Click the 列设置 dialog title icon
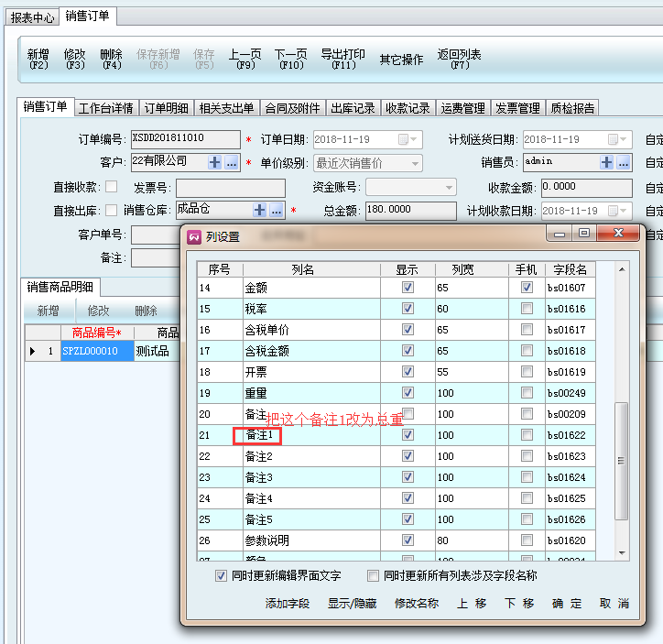Image resolution: width=663 pixels, height=644 pixels. click(x=193, y=236)
